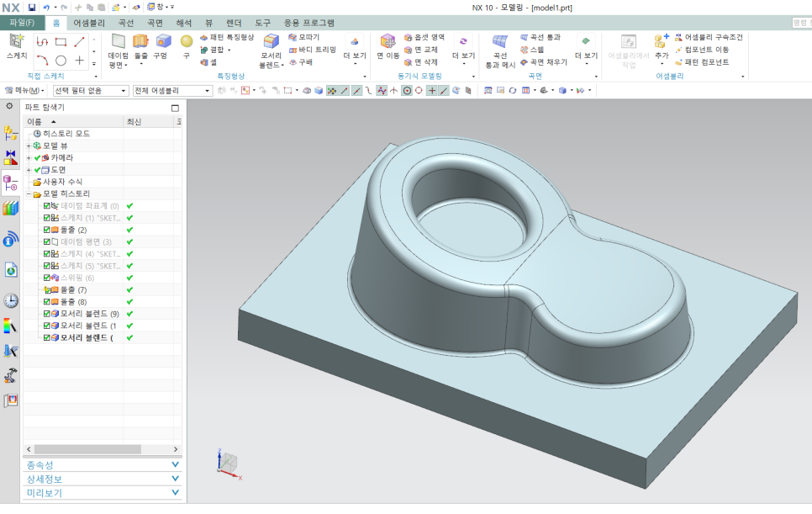Select the 구멍 (Hole) feature icon
The height and width of the screenshot is (514, 812).
[x=163, y=41]
